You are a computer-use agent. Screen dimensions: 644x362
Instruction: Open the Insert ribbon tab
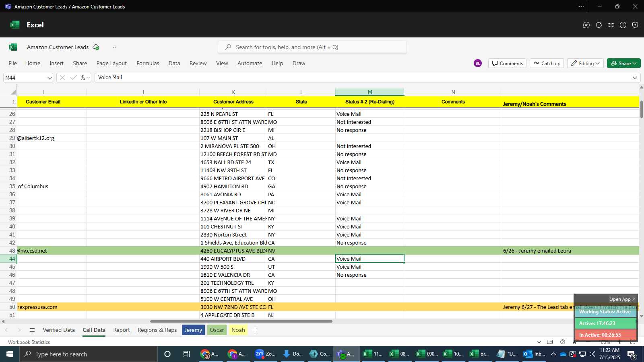(57, 64)
